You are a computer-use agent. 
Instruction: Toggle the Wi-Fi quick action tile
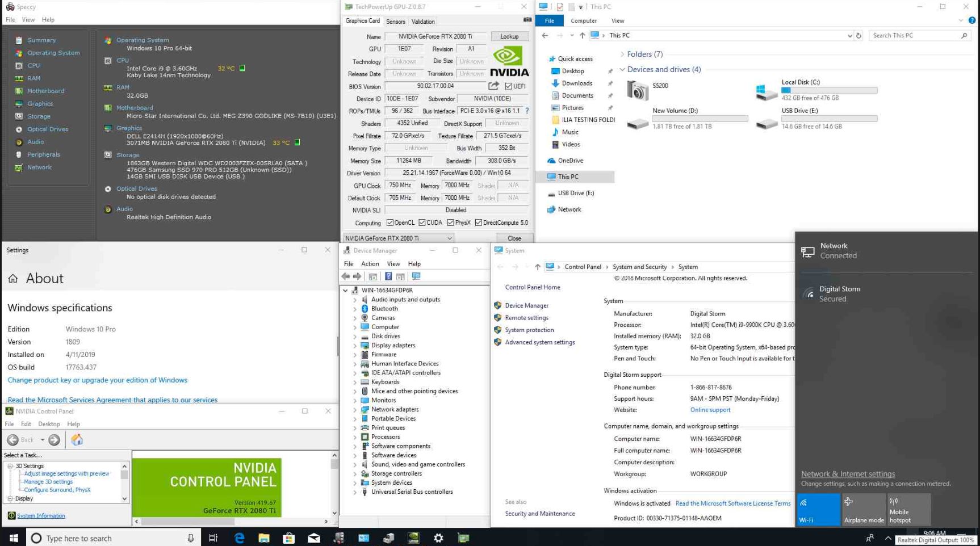pos(818,509)
